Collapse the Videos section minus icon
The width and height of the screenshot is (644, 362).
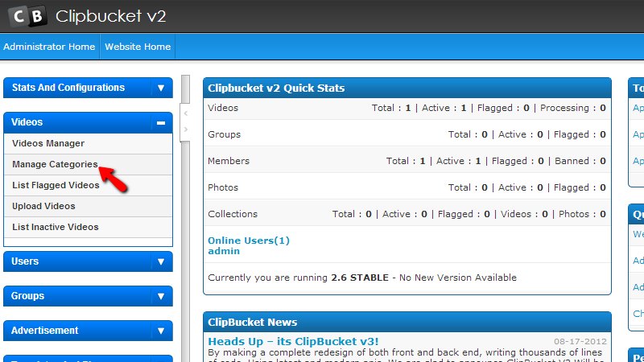tap(161, 123)
